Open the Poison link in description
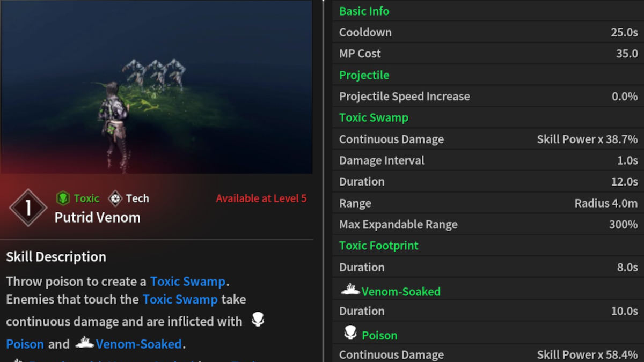The width and height of the screenshot is (644, 362). tap(25, 344)
